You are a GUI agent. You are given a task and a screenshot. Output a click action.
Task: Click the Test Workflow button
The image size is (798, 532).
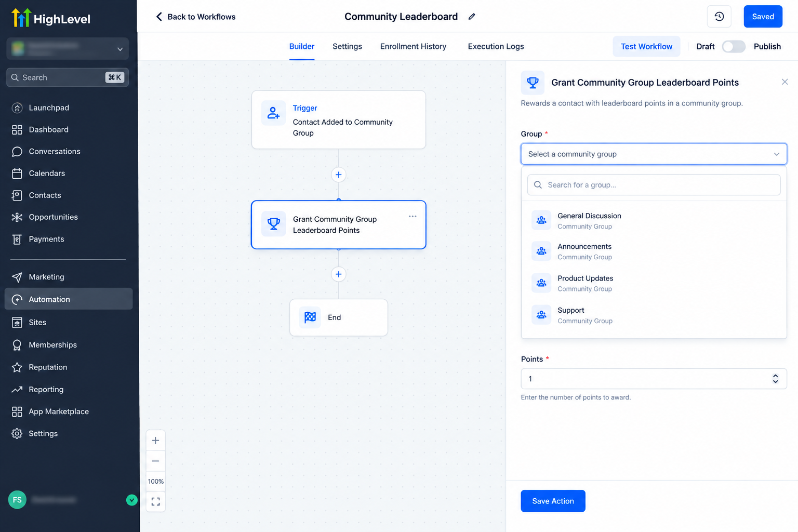[646, 46]
